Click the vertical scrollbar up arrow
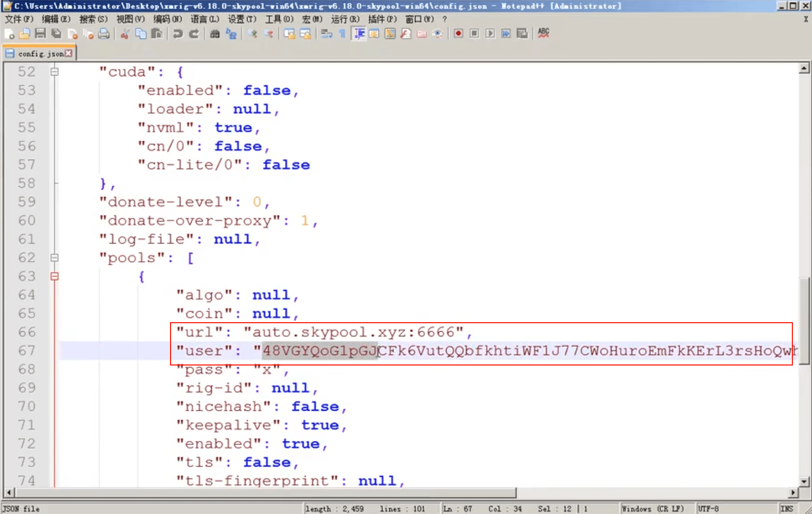Viewport: 812px width, 514px height. (804, 68)
